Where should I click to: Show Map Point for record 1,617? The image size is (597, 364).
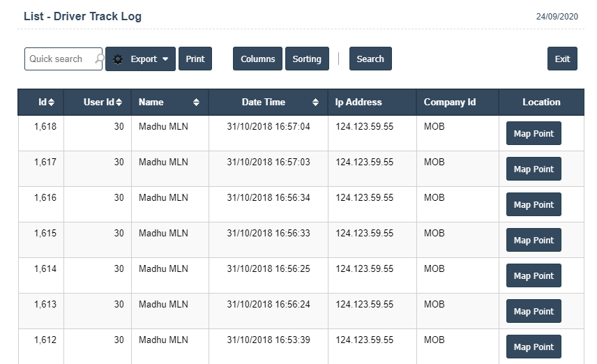click(533, 169)
